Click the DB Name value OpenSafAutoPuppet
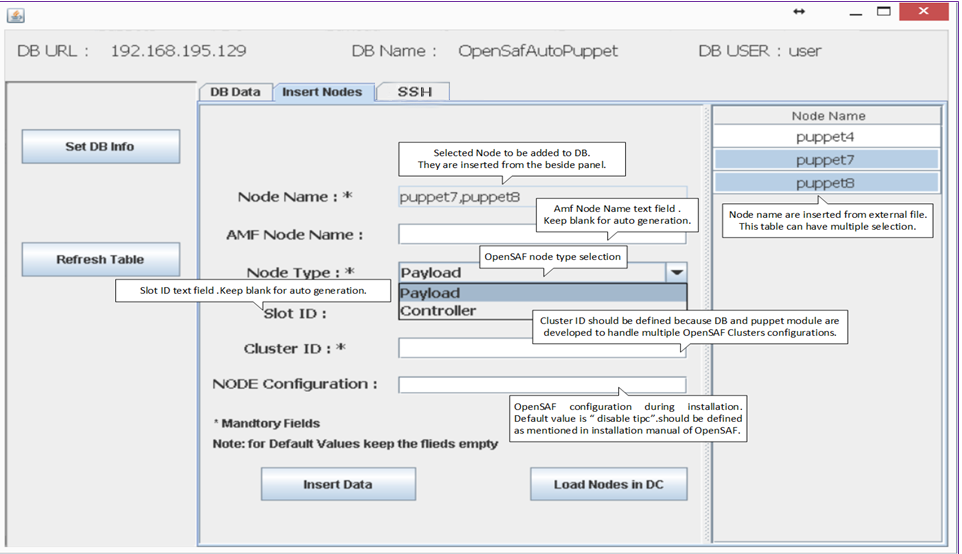 click(538, 51)
